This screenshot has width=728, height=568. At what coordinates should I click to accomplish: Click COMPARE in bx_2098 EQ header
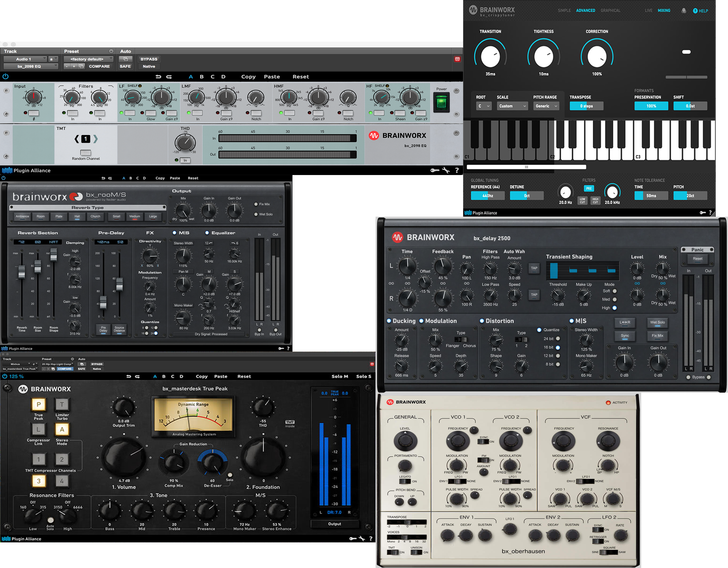point(99,66)
